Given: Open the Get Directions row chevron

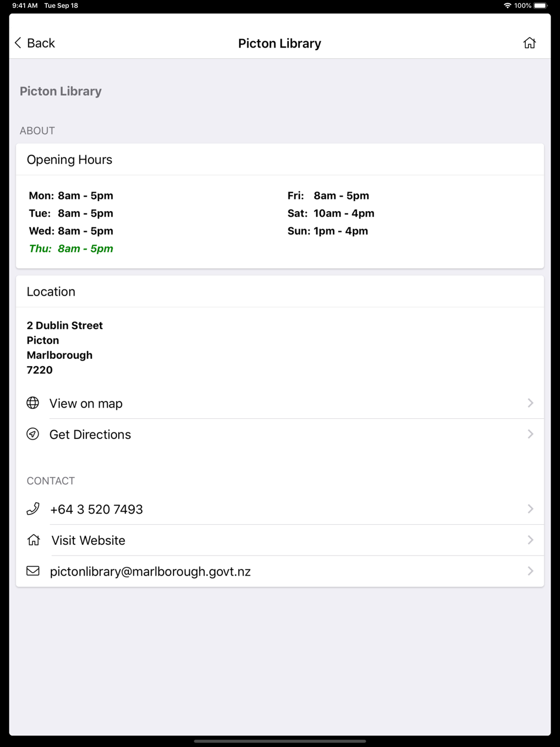Looking at the screenshot, I should point(530,434).
